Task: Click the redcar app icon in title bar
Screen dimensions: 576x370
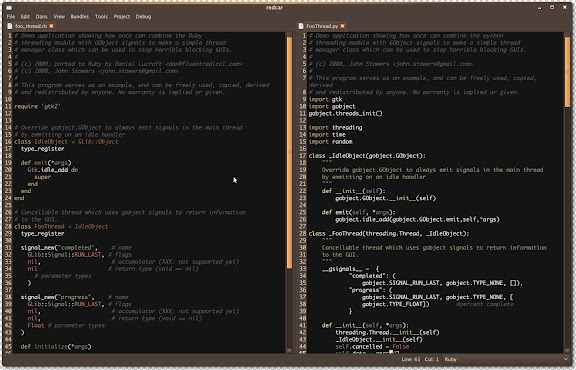Action: pos(9,7)
